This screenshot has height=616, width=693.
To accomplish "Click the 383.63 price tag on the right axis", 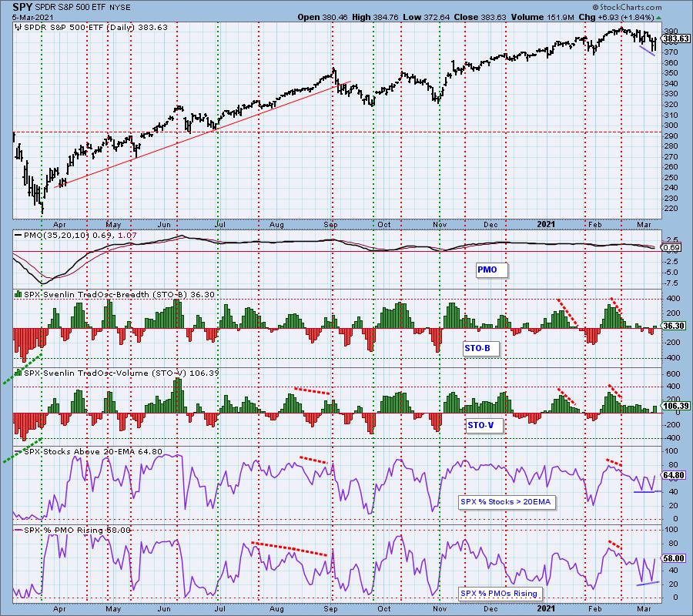I will coord(676,39).
